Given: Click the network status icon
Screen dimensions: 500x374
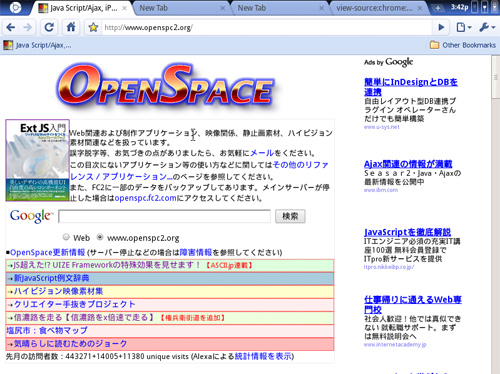Looking at the screenshot, I should click(485, 7).
